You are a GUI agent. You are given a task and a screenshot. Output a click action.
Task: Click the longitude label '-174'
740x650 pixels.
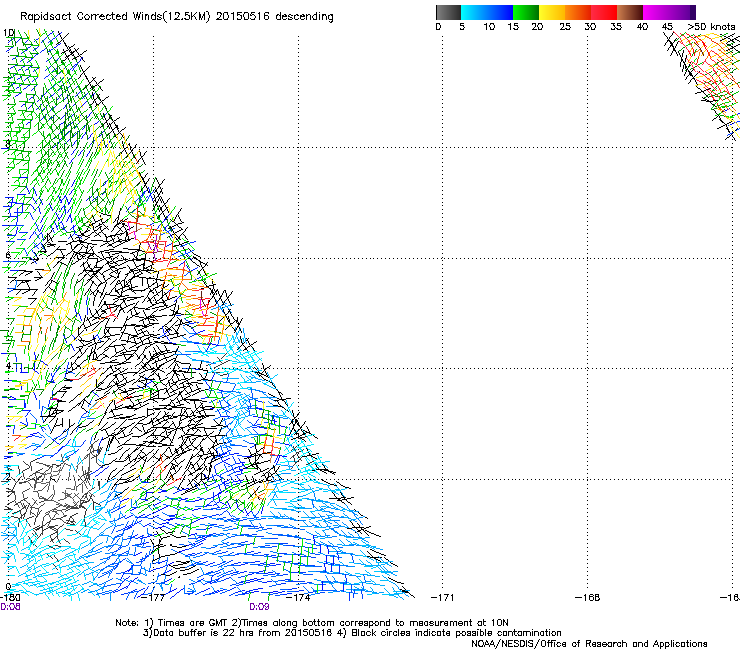click(299, 598)
